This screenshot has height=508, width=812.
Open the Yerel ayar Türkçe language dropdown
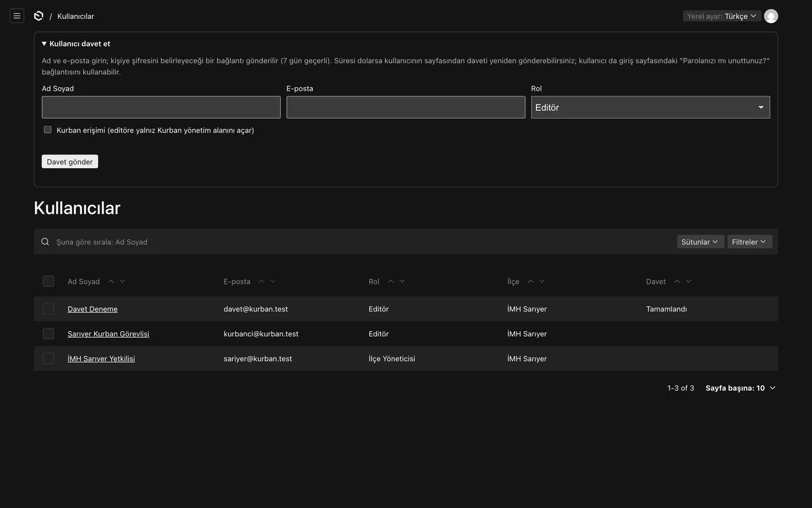tap(721, 16)
